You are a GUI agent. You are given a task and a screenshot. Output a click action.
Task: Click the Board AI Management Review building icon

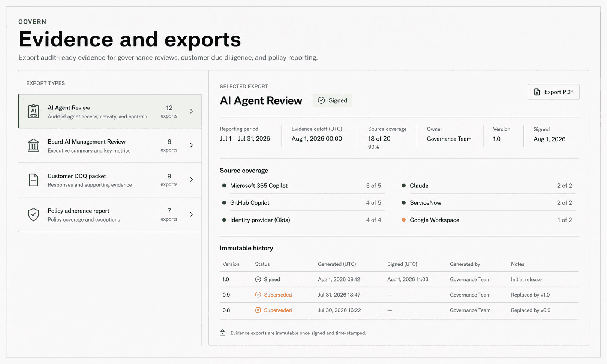coord(34,145)
